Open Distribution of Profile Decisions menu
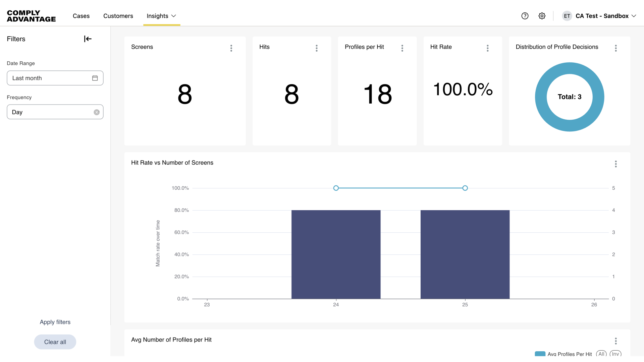 point(616,48)
